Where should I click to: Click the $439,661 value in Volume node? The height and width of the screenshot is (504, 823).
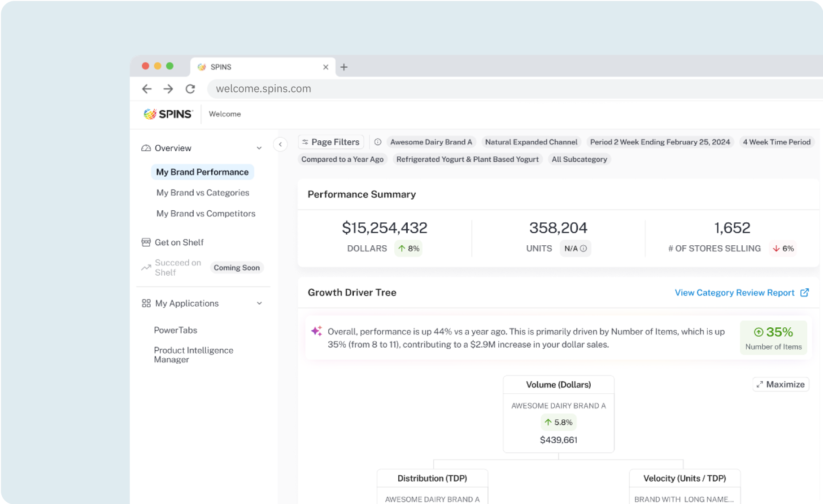[558, 440]
